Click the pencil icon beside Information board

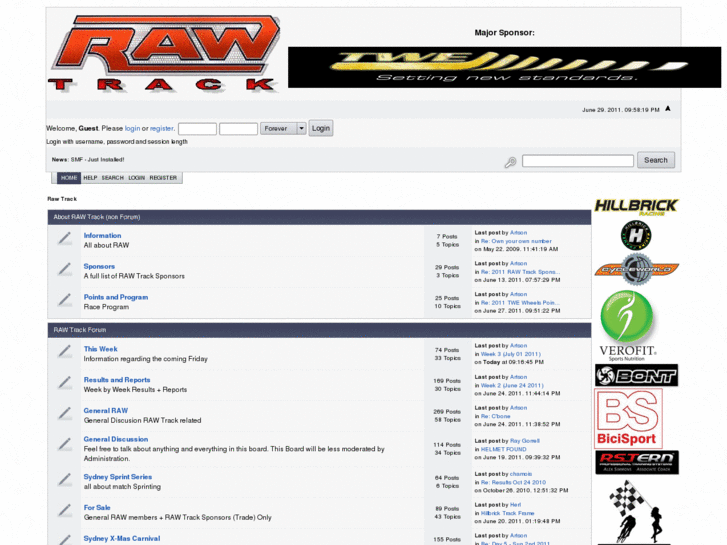[65, 238]
